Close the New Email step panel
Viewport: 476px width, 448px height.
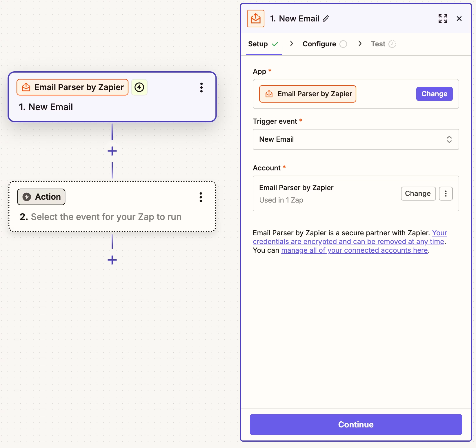[459, 19]
